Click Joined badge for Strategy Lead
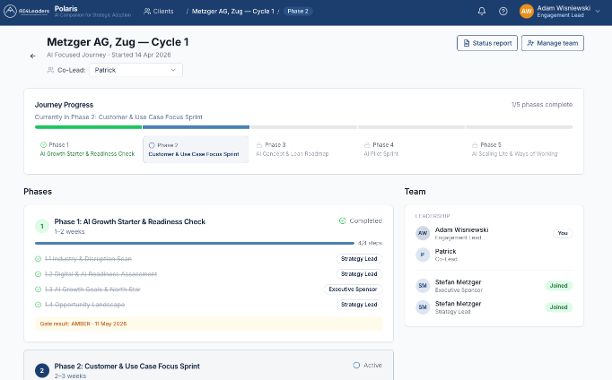The width and height of the screenshot is (612, 380). click(x=559, y=307)
